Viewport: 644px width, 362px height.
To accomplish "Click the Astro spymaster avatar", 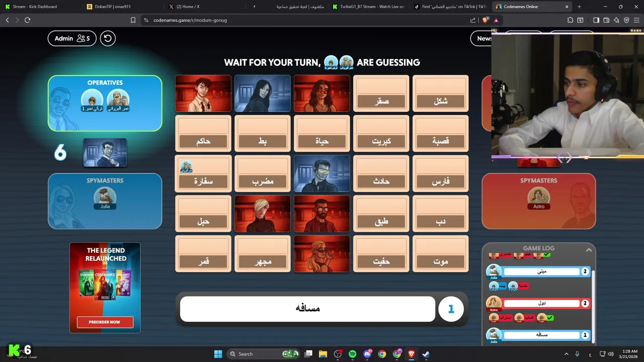I will tap(538, 197).
